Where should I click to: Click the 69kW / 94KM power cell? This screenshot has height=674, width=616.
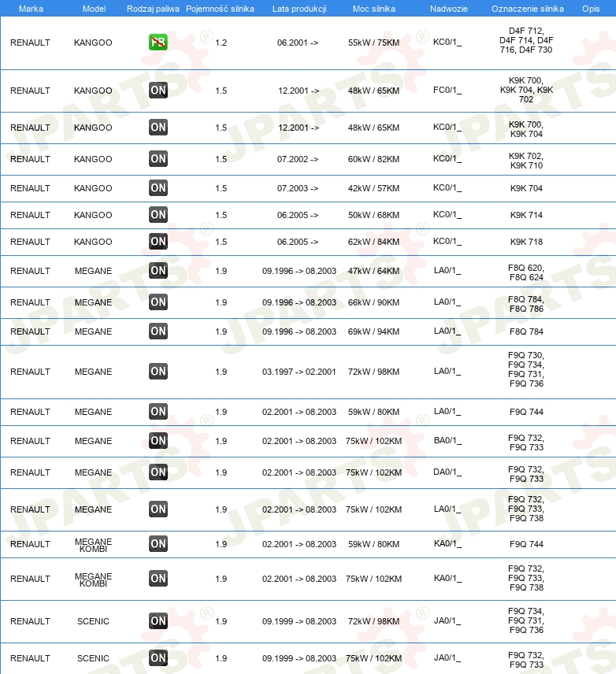pyautogui.click(x=374, y=331)
